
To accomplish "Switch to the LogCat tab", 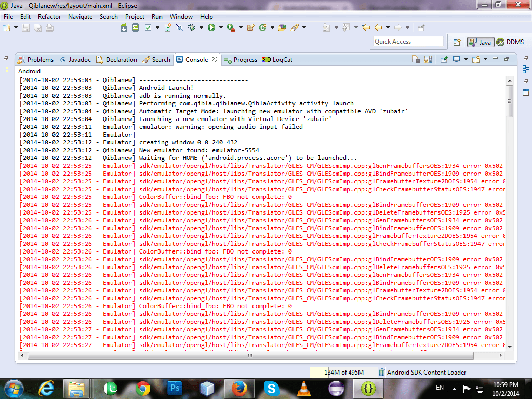I will [x=277, y=60].
